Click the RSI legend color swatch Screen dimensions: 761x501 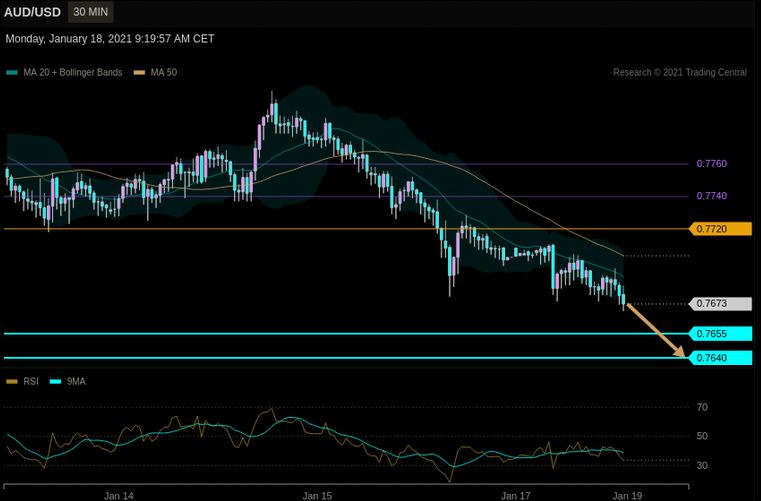click(x=12, y=382)
